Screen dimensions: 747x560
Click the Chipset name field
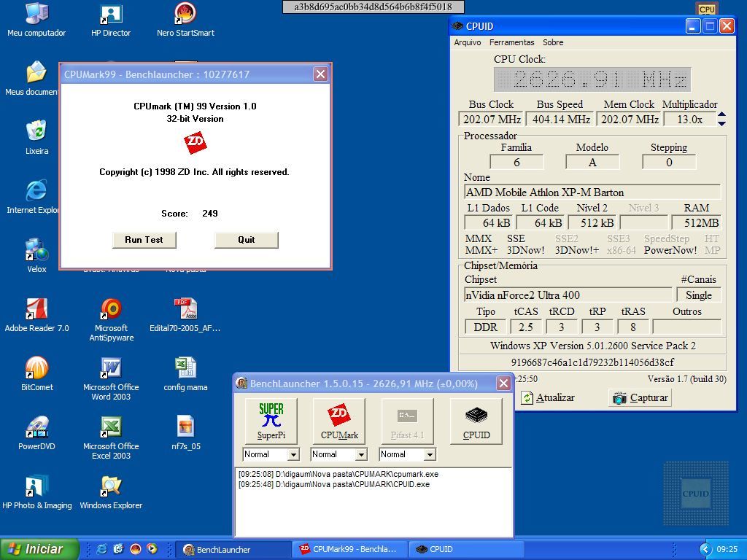tap(568, 295)
